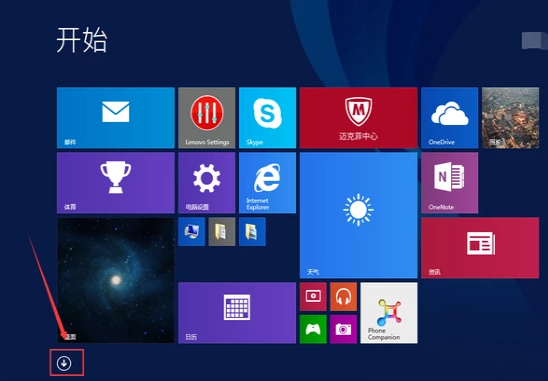Open the This PC computer small tile
The width and height of the screenshot is (548, 381).
point(192,232)
